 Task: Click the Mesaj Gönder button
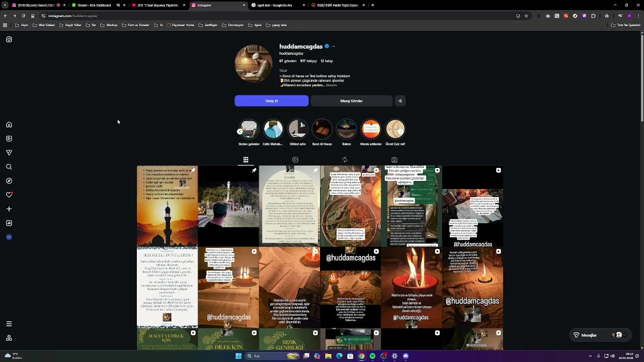[351, 101]
